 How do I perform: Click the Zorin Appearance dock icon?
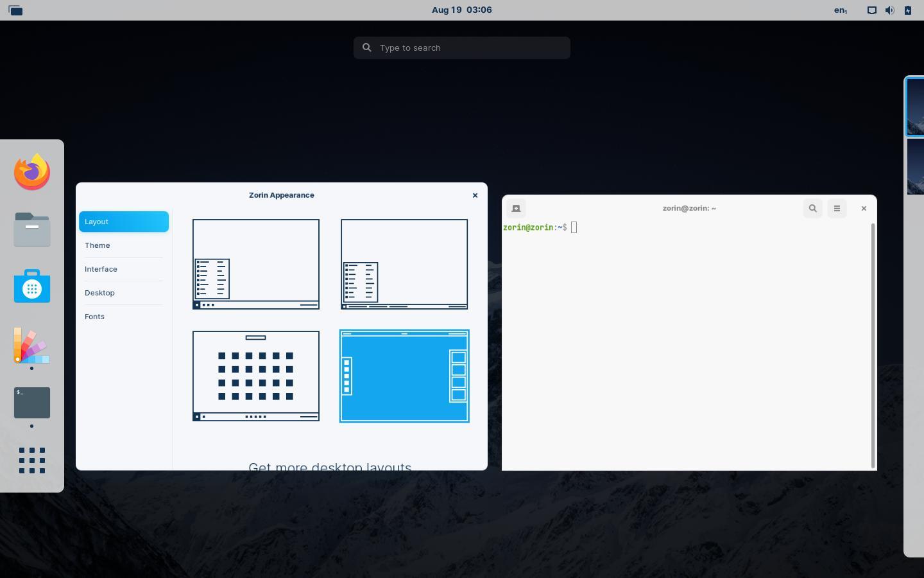pos(32,345)
